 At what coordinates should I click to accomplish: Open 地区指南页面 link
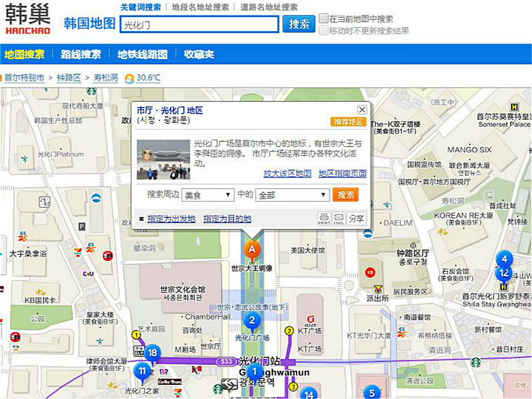tap(342, 174)
